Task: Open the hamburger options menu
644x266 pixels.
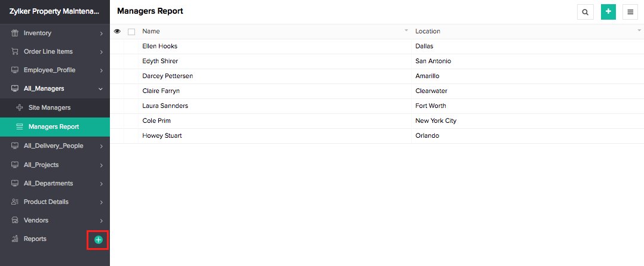Action: 630,13
